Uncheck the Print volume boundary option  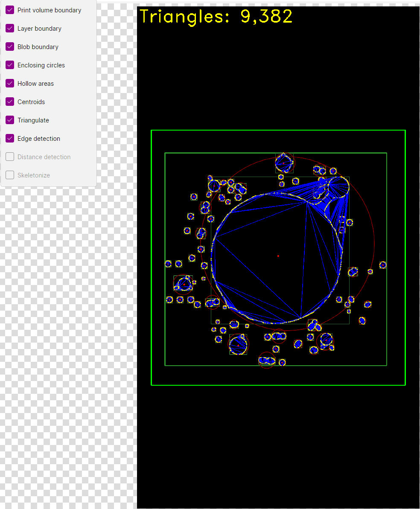(9, 10)
